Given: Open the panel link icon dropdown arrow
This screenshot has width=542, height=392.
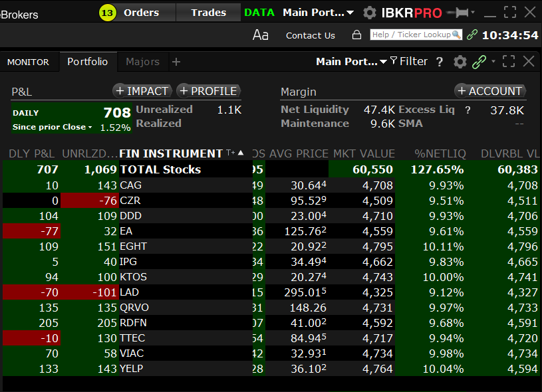Looking at the screenshot, I should (493, 62).
